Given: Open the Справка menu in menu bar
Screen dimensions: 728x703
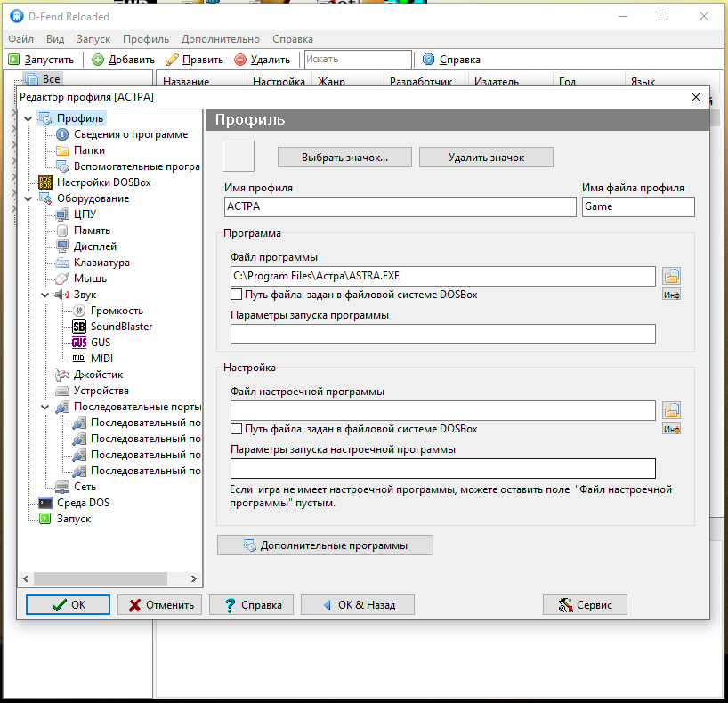Looking at the screenshot, I should (x=293, y=39).
